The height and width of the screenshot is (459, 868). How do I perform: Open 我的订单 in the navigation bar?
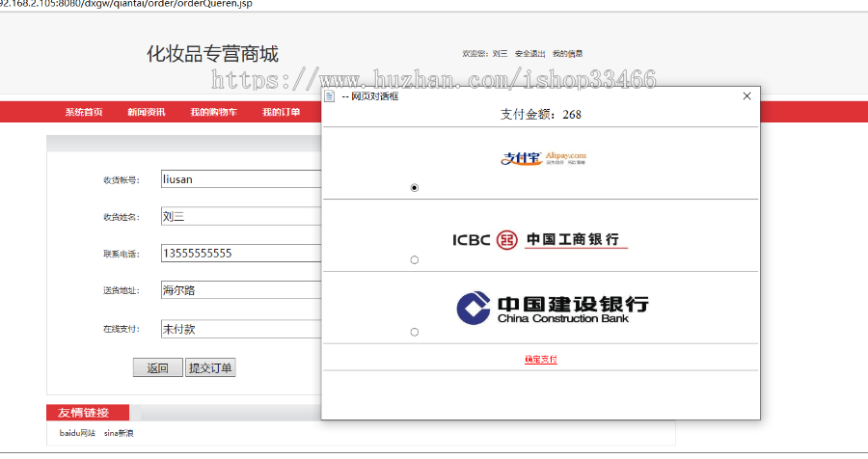click(x=282, y=112)
